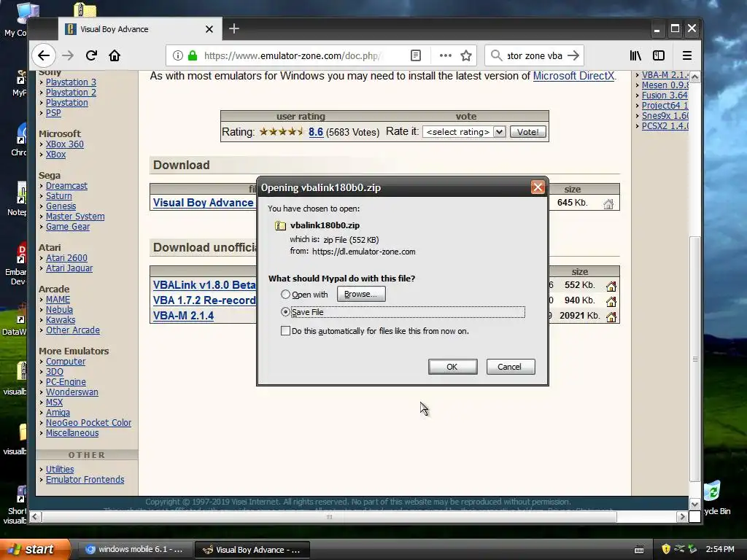Open the Emulator Frontends link

[85, 480]
